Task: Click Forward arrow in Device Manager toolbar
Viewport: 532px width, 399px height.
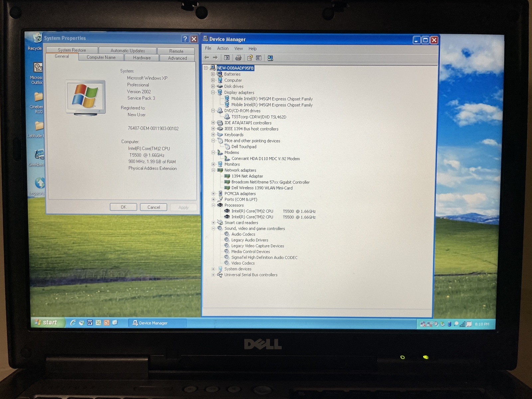Action: pos(215,58)
